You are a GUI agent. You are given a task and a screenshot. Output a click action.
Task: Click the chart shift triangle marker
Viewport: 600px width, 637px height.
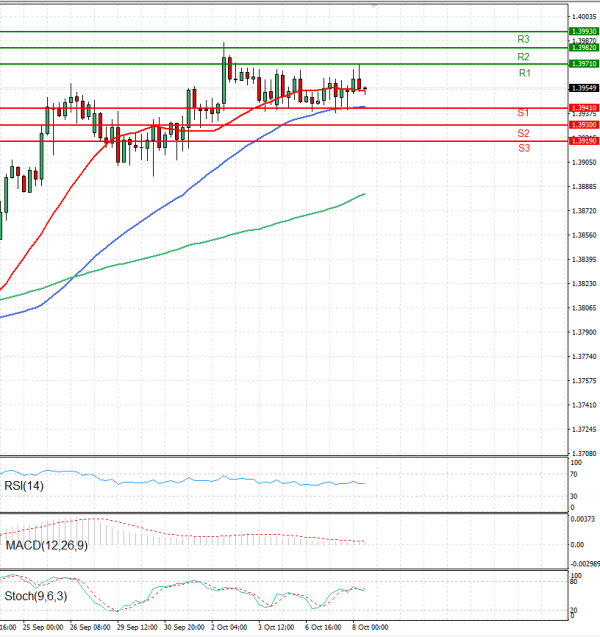374,5
